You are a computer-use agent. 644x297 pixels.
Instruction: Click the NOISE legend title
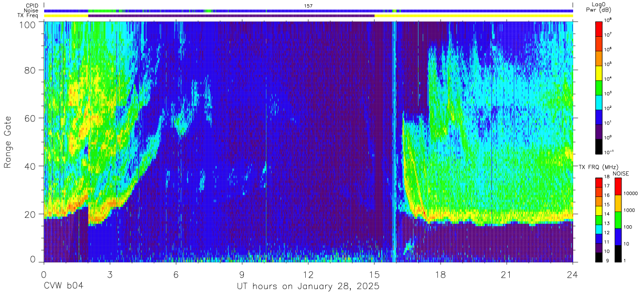tap(622, 173)
